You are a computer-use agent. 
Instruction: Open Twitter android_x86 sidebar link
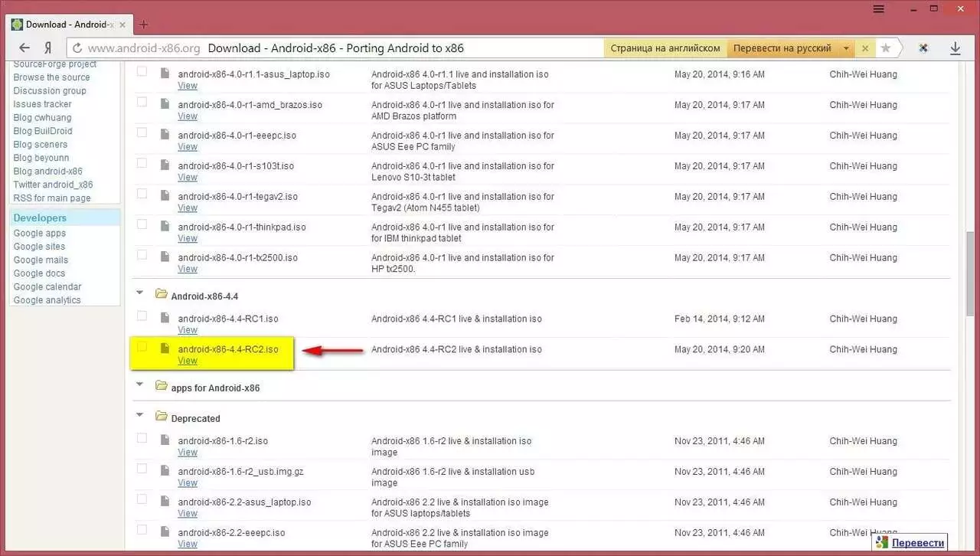(53, 185)
